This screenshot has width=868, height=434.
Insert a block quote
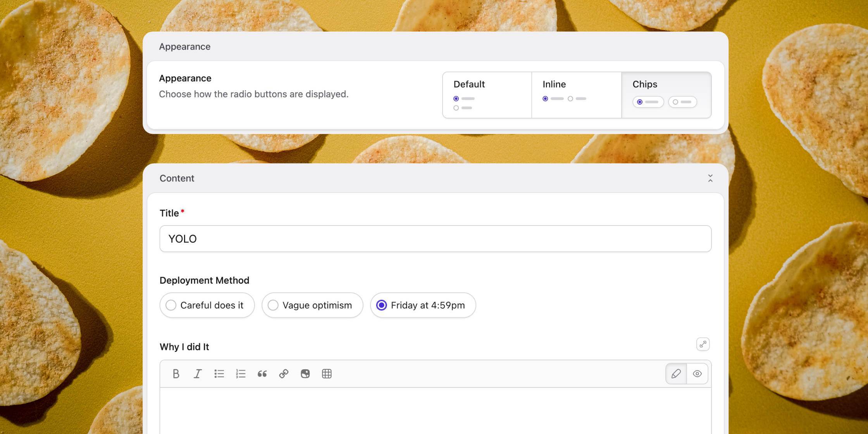[262, 374]
